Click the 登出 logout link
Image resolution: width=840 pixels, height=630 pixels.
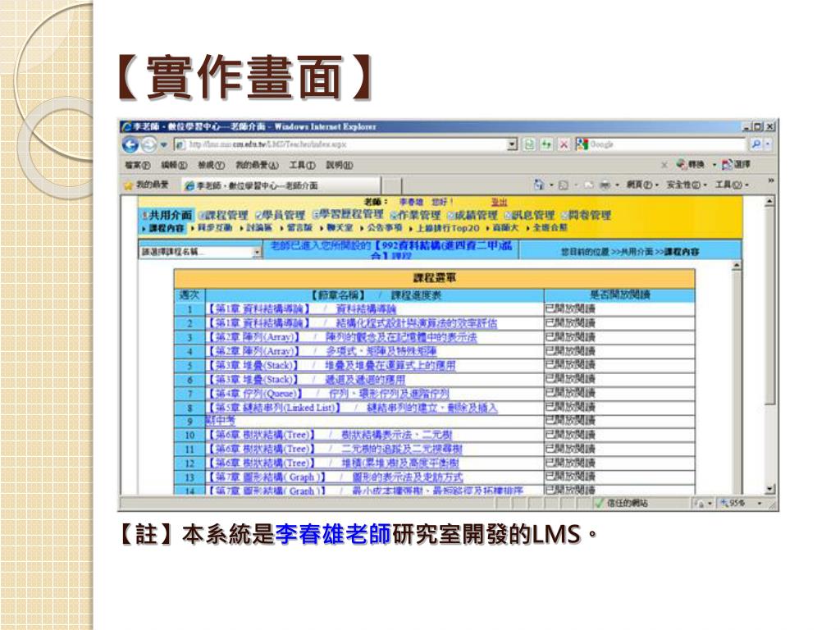click(500, 202)
